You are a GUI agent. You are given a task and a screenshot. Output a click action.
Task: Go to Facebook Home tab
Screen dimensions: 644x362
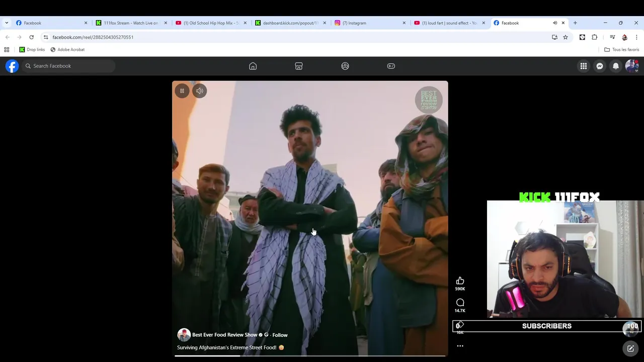(x=253, y=66)
